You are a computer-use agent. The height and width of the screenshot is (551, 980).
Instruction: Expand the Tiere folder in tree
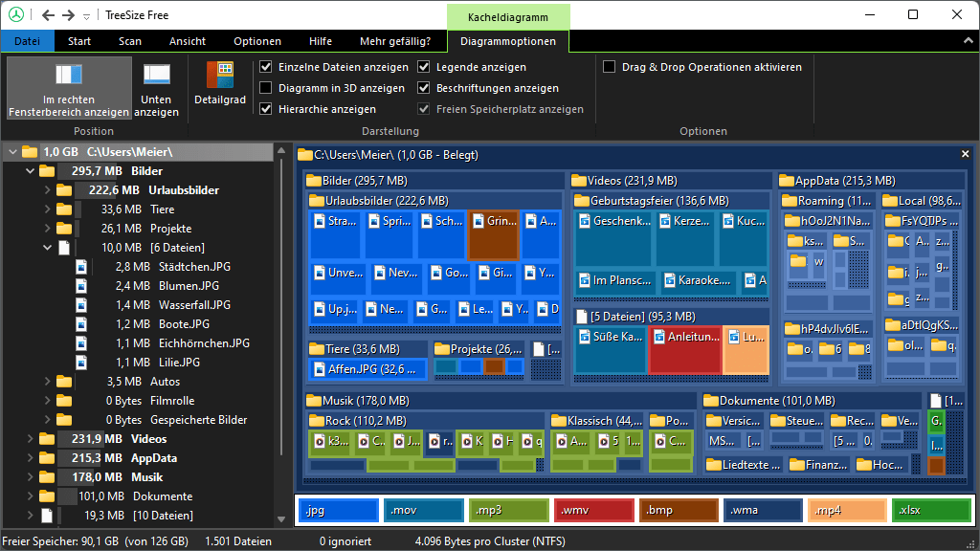coord(48,209)
